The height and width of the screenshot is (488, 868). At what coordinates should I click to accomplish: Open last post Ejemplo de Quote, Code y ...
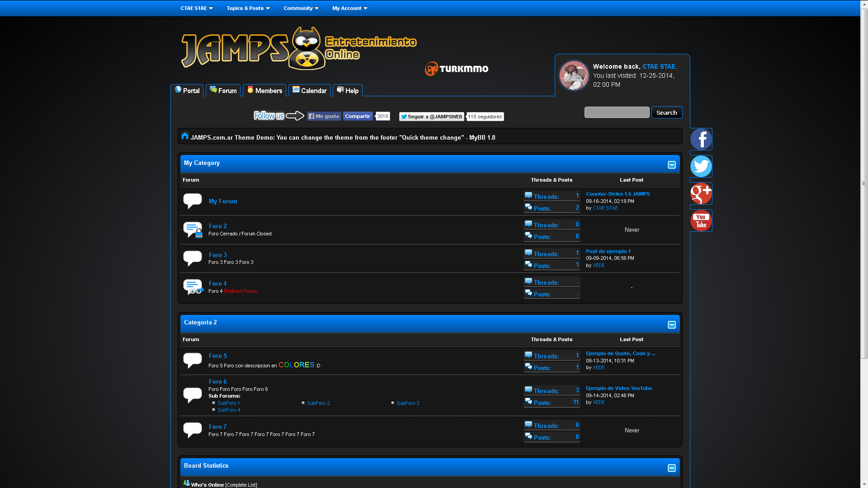620,353
